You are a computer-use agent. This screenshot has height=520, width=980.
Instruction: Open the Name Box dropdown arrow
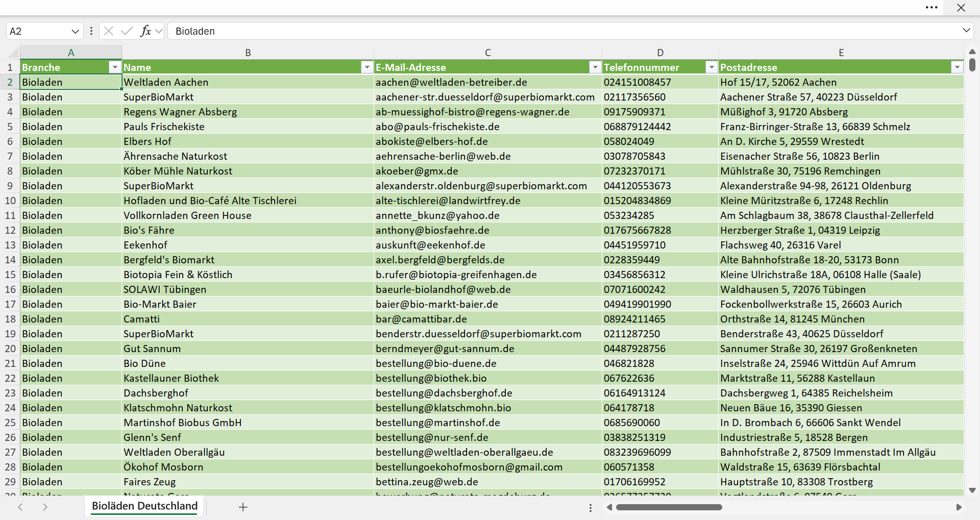pyautogui.click(x=75, y=31)
